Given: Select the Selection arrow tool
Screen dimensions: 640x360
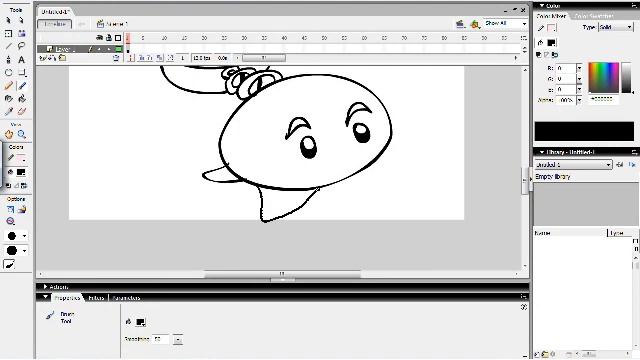Looking at the screenshot, I should click(x=9, y=20).
